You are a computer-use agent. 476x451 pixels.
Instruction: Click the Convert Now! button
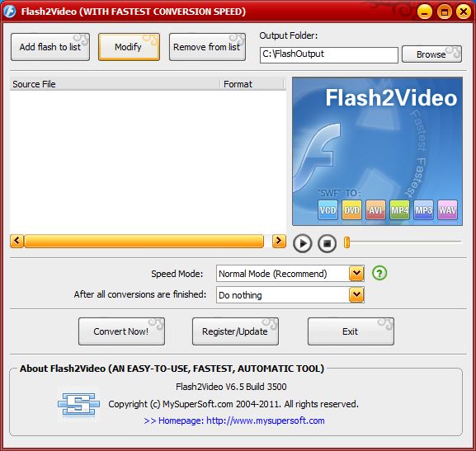pyautogui.click(x=121, y=331)
